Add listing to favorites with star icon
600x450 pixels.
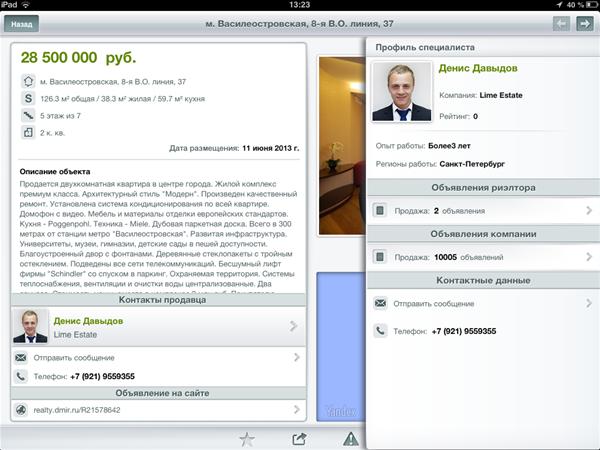point(247,439)
